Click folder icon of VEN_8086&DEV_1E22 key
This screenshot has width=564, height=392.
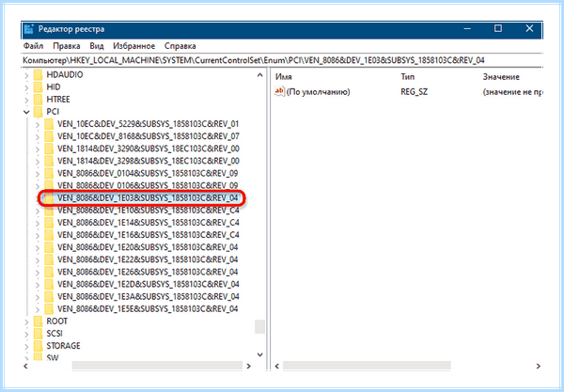click(49, 259)
